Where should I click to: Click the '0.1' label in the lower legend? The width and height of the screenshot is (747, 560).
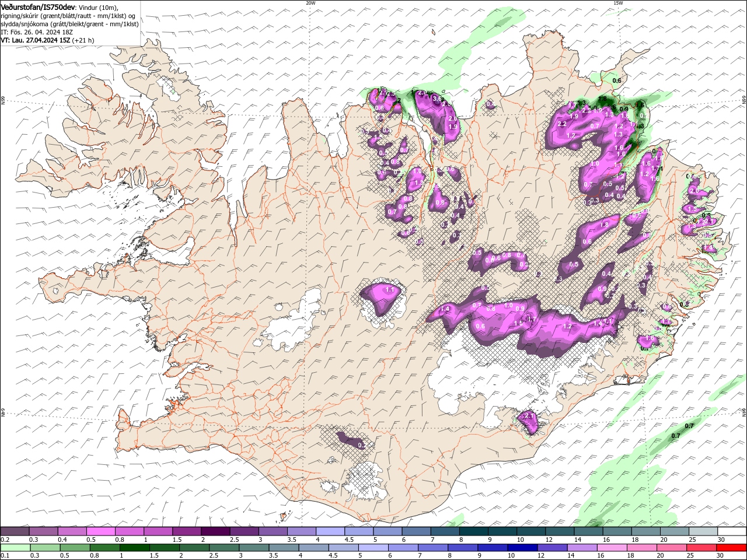(x=5, y=556)
